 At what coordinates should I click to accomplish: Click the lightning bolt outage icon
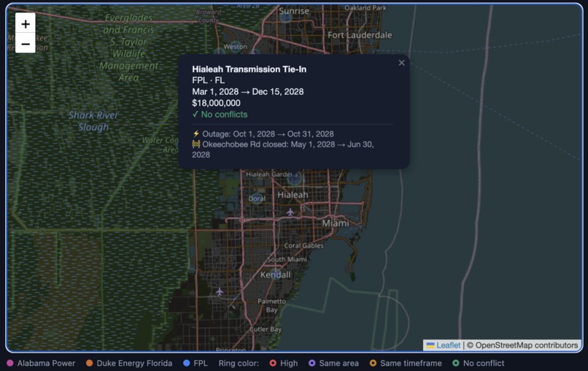click(196, 134)
